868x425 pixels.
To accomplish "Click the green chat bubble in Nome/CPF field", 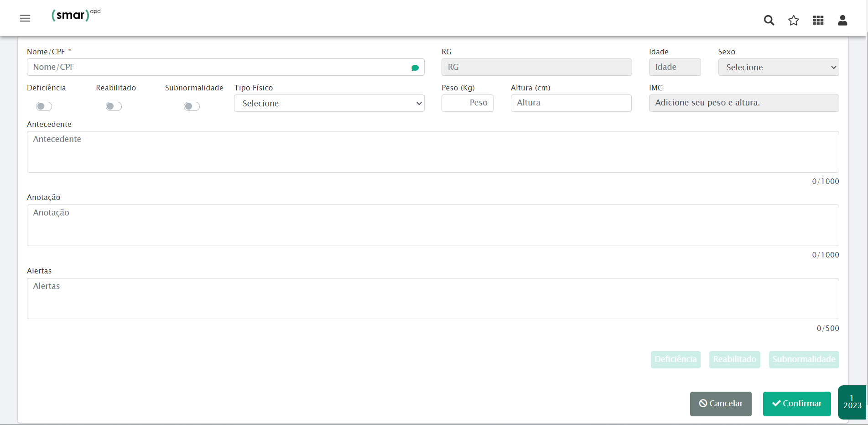I will pyautogui.click(x=415, y=68).
